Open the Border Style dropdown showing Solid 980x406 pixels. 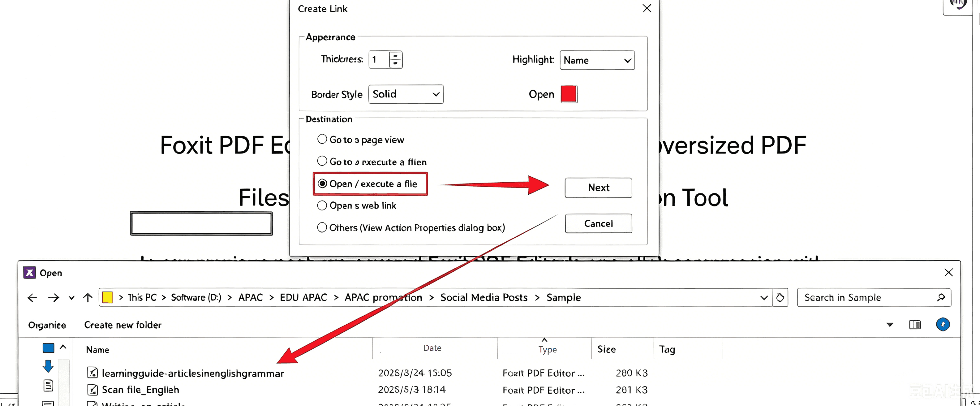(x=406, y=94)
